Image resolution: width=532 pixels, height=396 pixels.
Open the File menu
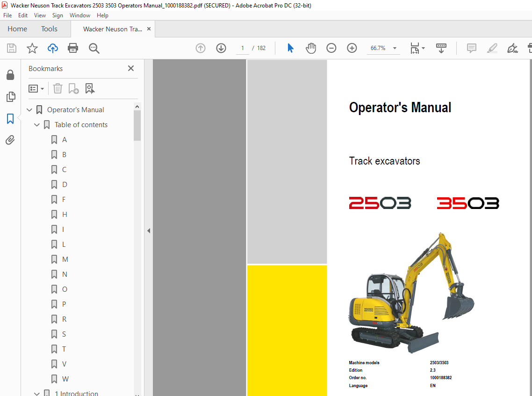coord(7,15)
